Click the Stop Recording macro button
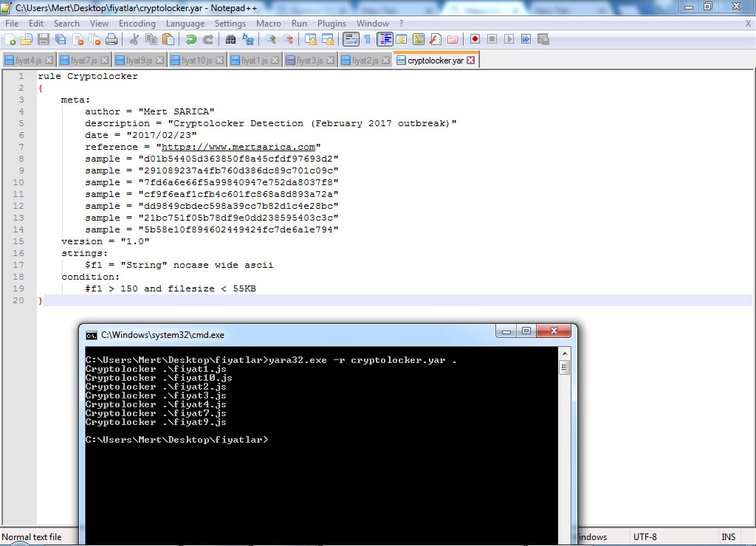 click(492, 40)
